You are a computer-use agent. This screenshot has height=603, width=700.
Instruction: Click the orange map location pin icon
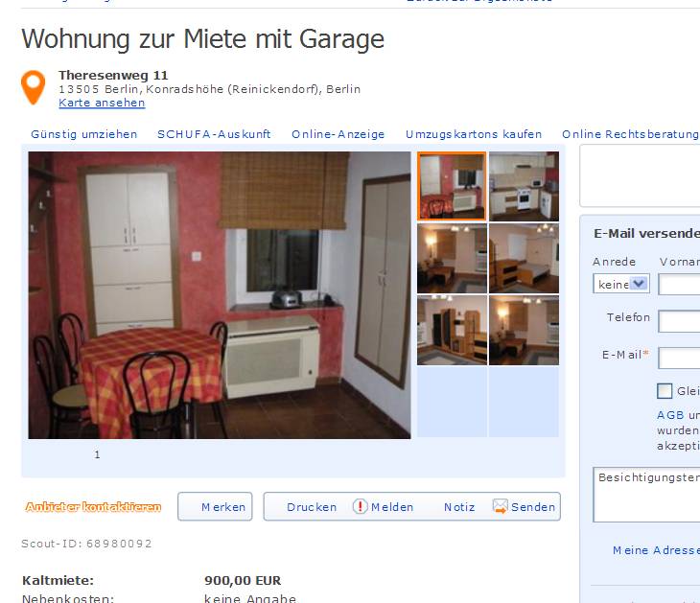(x=33, y=87)
